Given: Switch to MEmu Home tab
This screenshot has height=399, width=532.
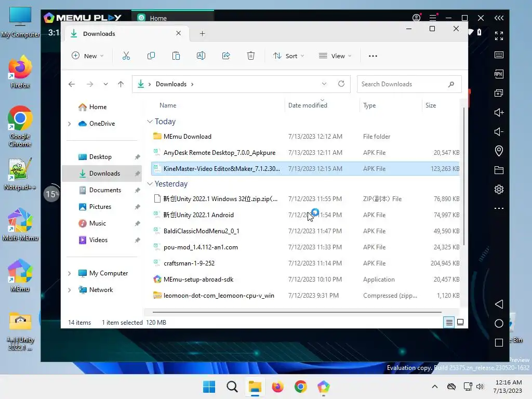Looking at the screenshot, I should pyautogui.click(x=172, y=18).
